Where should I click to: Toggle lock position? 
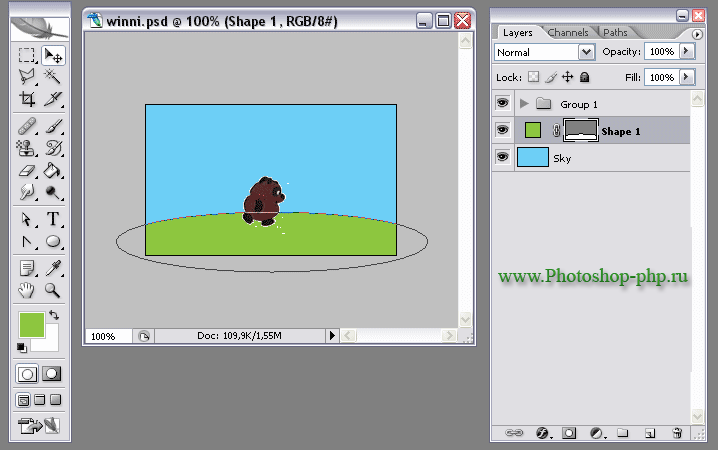click(x=567, y=76)
